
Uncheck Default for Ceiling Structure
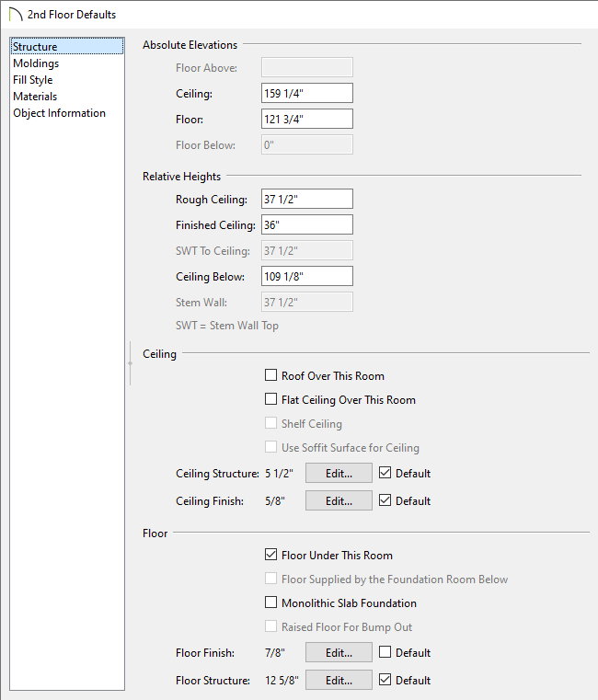(385, 473)
